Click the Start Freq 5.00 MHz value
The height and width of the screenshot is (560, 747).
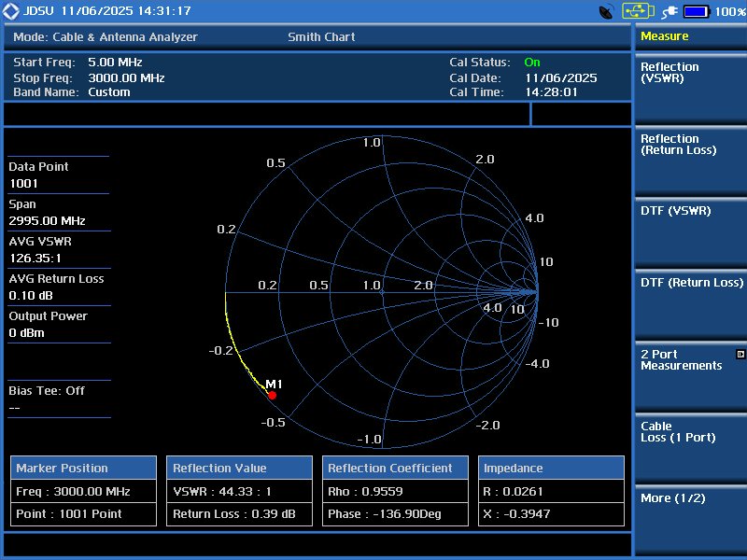click(115, 63)
